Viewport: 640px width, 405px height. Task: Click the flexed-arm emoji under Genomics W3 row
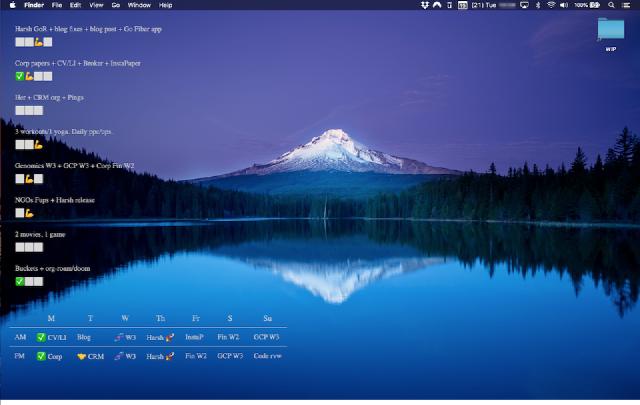click(29, 179)
